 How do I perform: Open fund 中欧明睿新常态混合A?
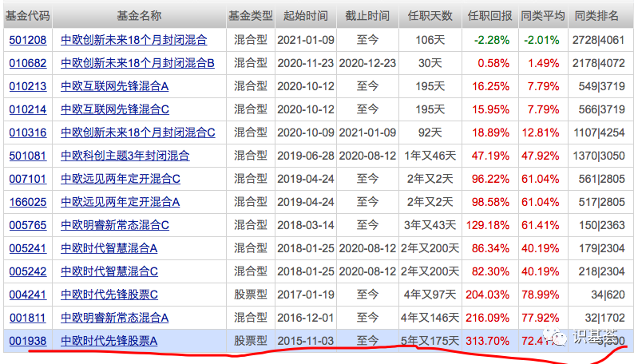click(x=115, y=318)
